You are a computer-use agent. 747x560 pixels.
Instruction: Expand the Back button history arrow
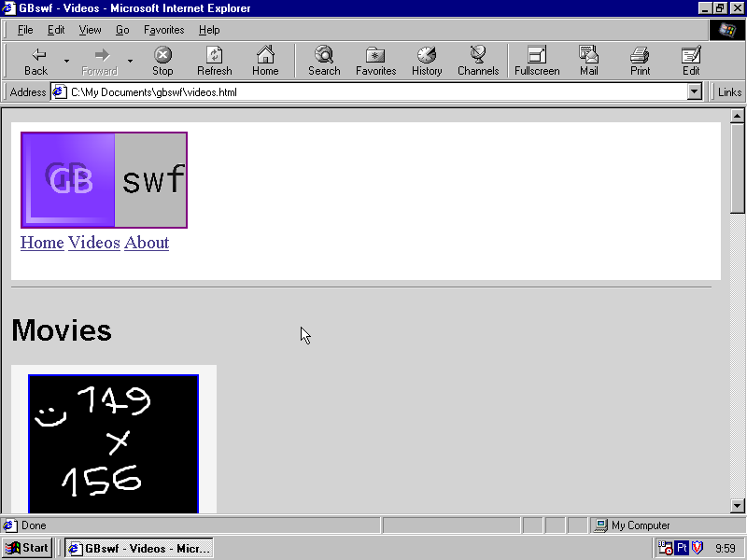point(66,62)
